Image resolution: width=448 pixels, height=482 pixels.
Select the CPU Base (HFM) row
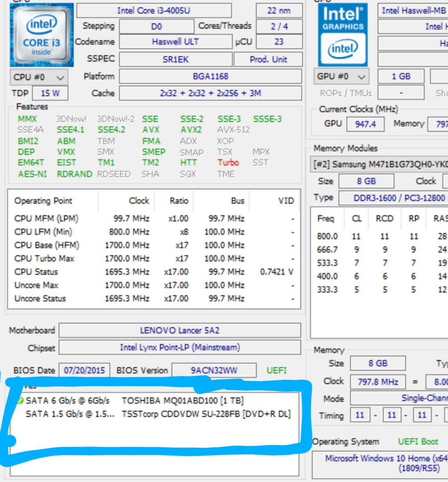click(x=154, y=245)
